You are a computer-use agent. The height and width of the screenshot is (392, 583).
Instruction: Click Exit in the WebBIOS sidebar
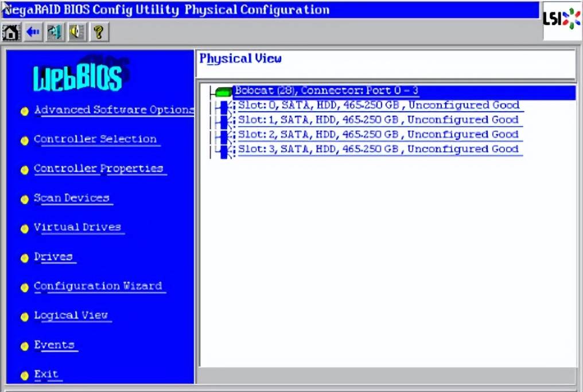[46, 374]
